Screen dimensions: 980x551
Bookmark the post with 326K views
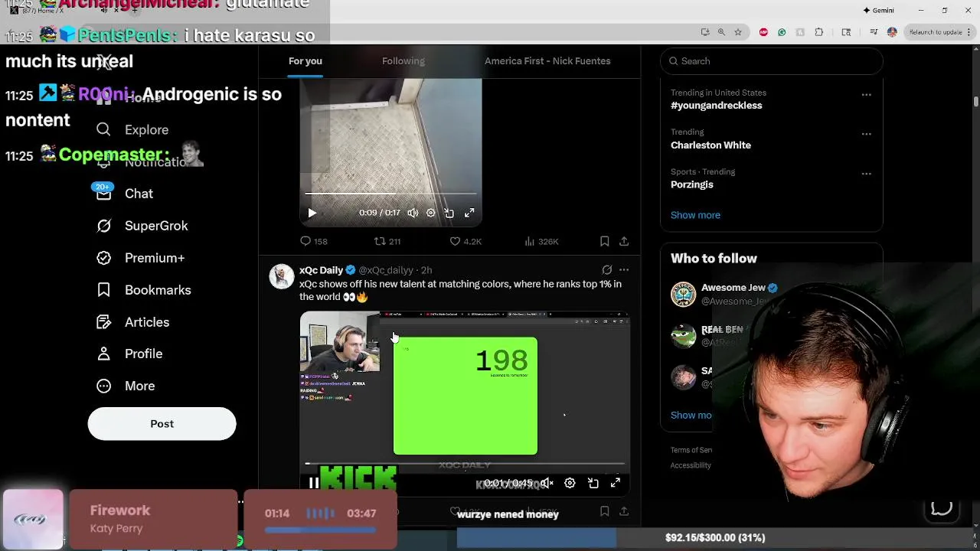click(x=604, y=241)
